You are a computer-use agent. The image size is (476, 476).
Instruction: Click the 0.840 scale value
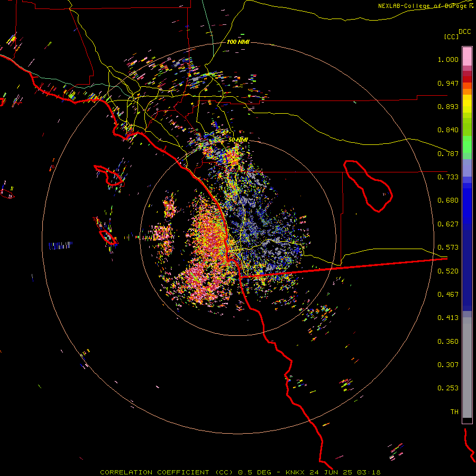click(x=448, y=130)
